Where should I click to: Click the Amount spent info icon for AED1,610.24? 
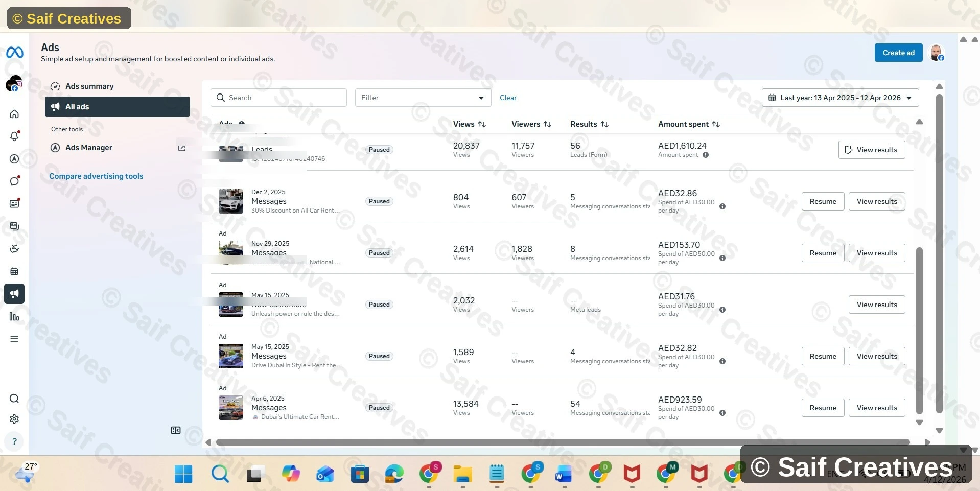click(706, 155)
